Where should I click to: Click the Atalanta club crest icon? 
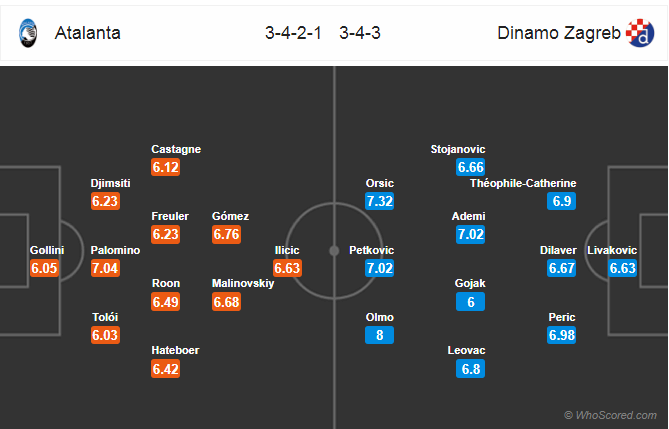coord(28,33)
